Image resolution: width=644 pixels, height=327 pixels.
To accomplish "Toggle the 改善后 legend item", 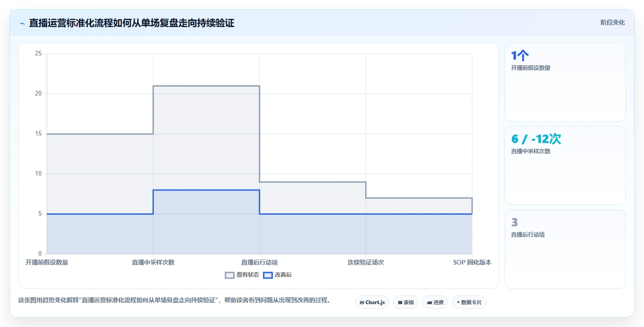I will pos(277,275).
